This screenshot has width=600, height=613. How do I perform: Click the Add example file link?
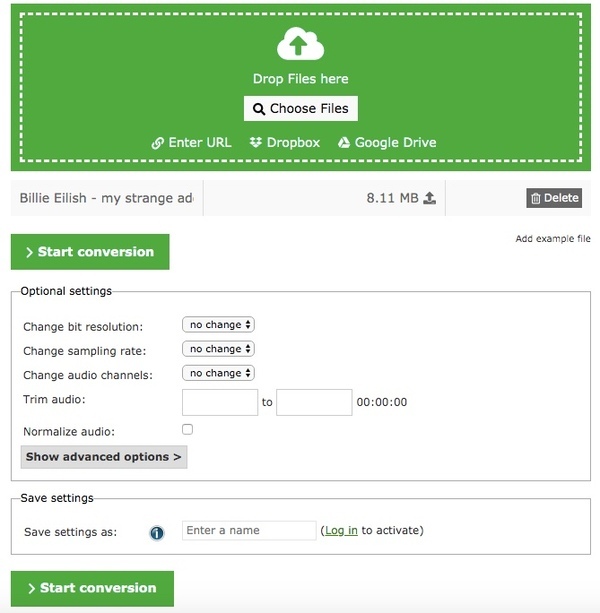pos(552,239)
